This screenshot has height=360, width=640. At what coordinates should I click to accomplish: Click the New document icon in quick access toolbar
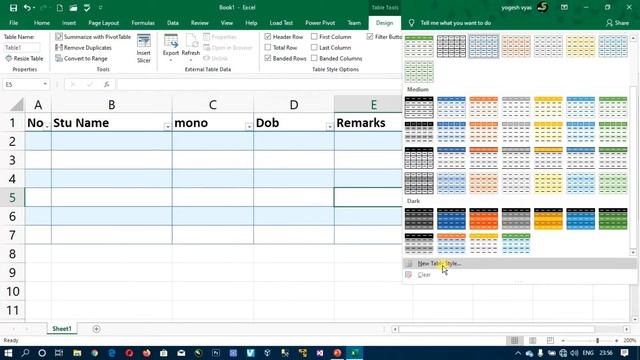pyautogui.click(x=60, y=8)
